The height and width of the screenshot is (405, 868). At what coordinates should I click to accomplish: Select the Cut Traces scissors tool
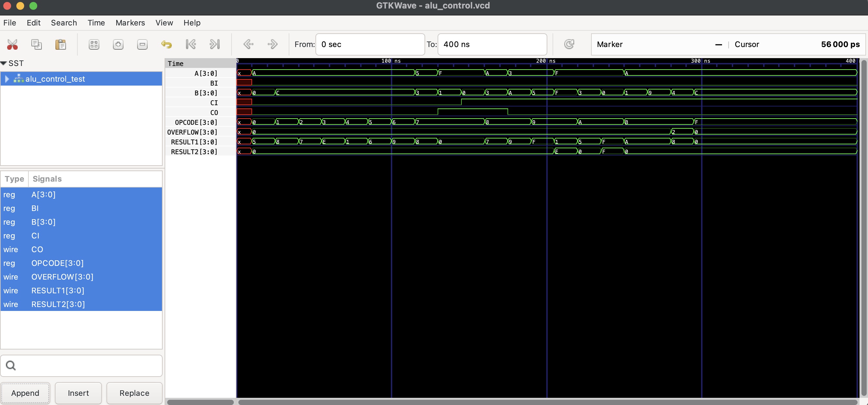(12, 44)
